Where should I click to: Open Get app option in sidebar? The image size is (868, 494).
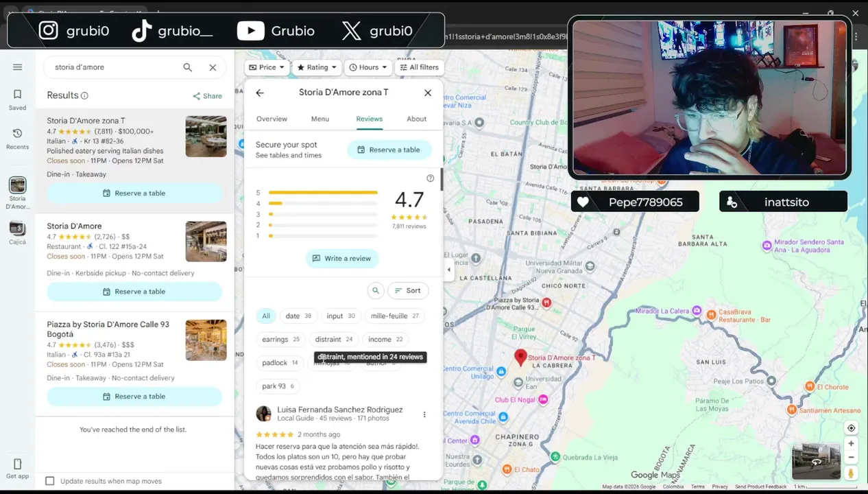[17, 469]
